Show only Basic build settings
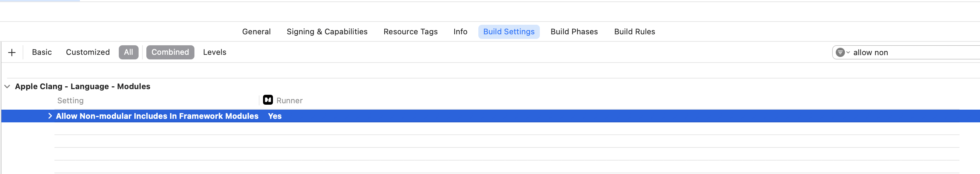 click(42, 53)
